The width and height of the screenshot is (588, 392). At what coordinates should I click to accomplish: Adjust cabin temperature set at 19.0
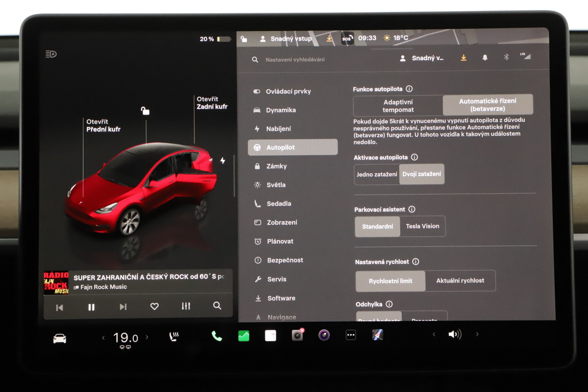125,338
